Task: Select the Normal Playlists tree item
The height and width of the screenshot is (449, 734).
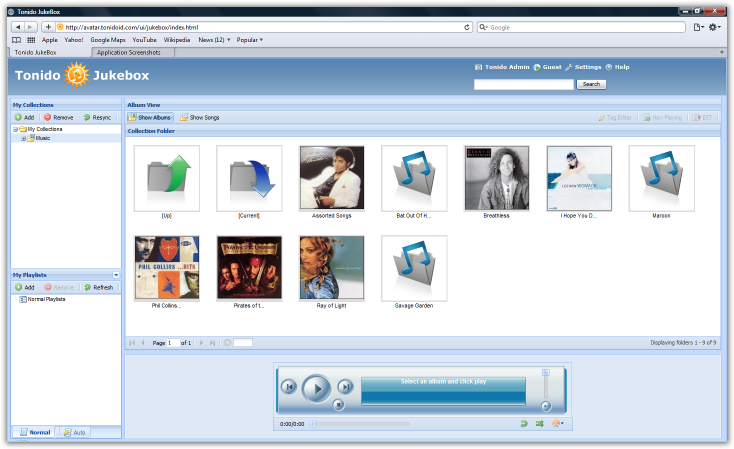Action: 46,299
